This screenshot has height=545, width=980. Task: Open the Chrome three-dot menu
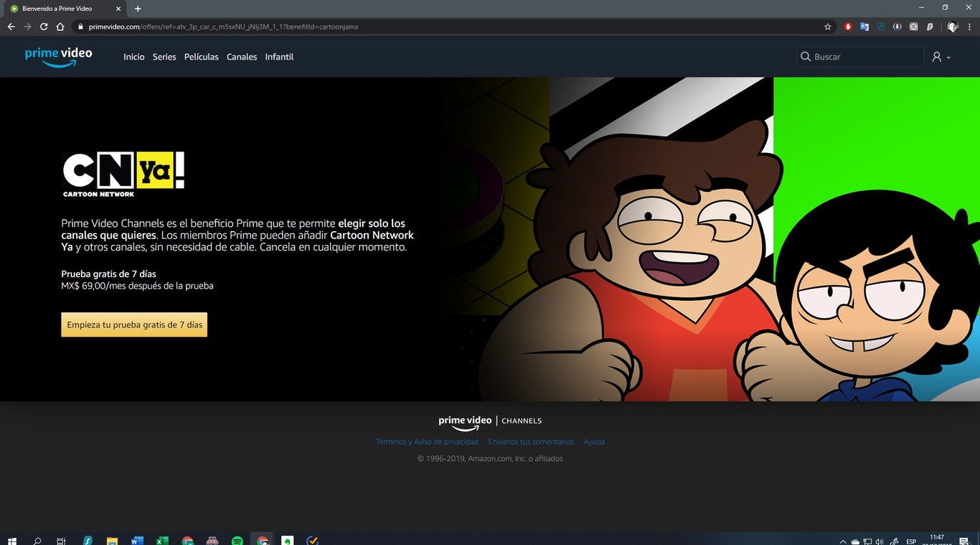click(x=969, y=27)
